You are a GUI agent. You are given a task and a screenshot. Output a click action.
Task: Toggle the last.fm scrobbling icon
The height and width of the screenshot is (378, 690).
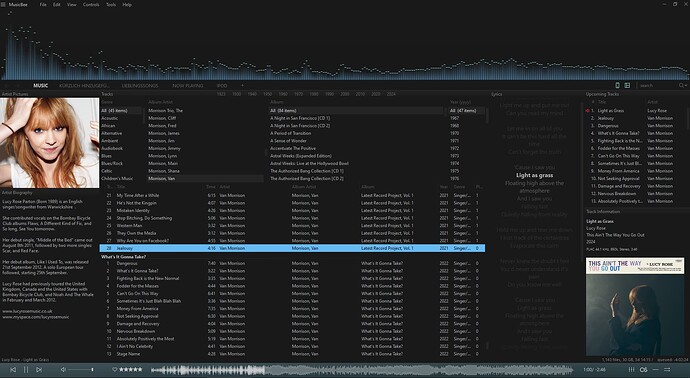(x=643, y=370)
